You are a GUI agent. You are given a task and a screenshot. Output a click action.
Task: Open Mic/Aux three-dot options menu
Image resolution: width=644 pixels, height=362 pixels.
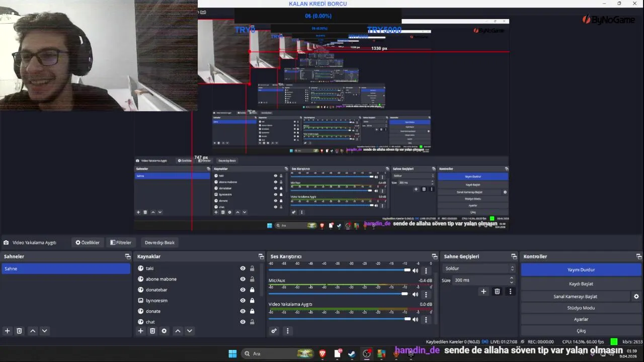pyautogui.click(x=426, y=295)
